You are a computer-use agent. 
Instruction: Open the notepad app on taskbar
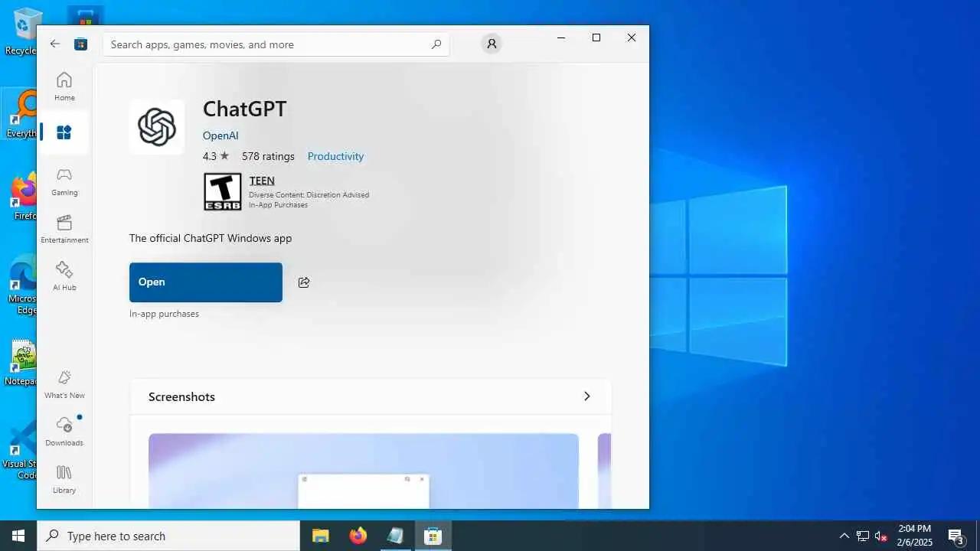pyautogui.click(x=395, y=536)
